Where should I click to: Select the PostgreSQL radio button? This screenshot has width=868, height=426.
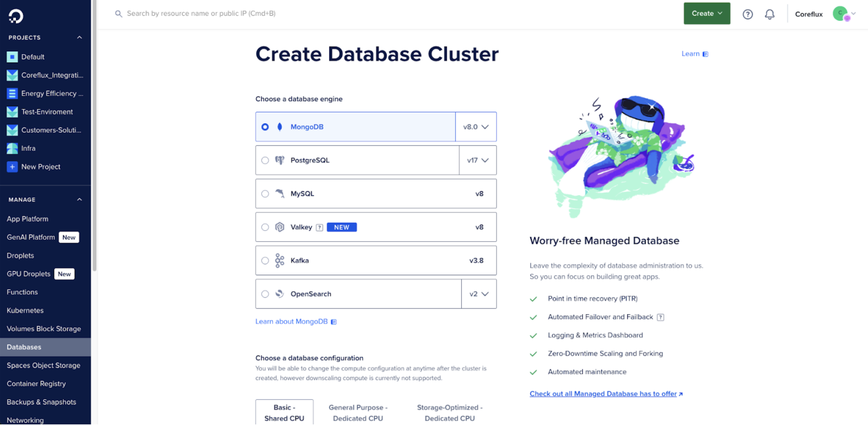click(x=265, y=160)
